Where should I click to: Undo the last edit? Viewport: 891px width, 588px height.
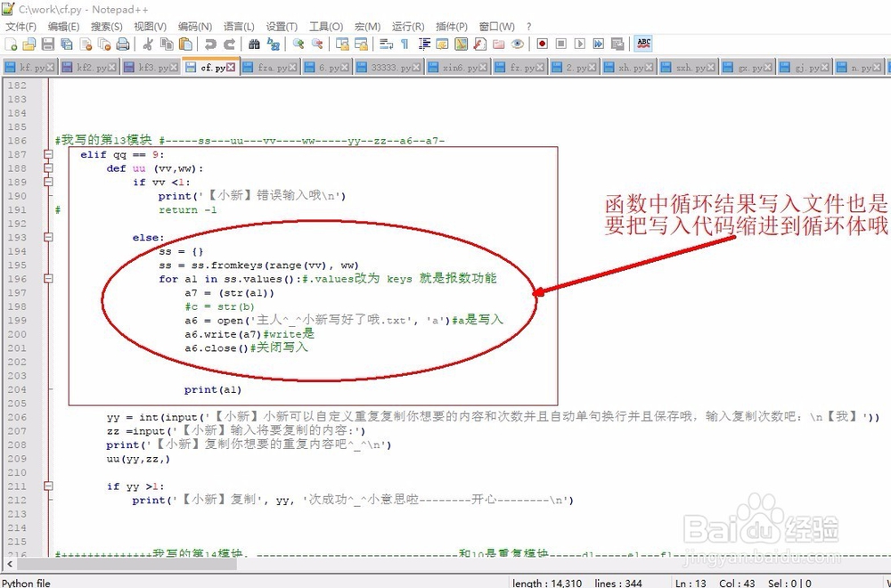click(x=209, y=43)
